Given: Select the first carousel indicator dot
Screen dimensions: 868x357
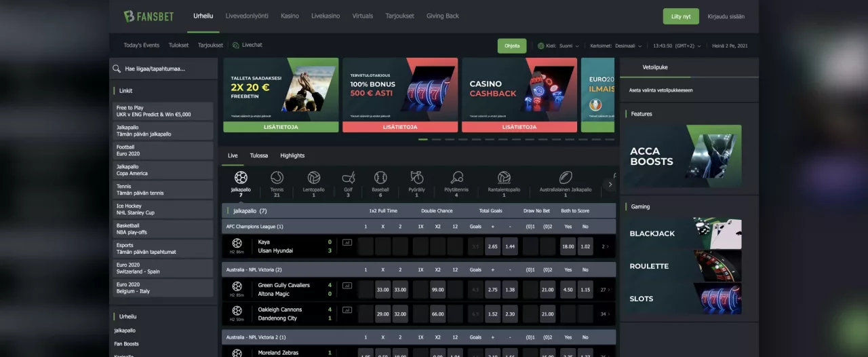Looking at the screenshot, I should point(423,139).
